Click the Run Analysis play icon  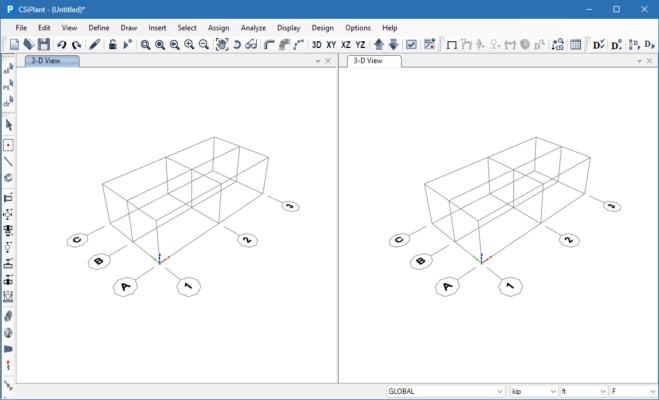tap(127, 45)
